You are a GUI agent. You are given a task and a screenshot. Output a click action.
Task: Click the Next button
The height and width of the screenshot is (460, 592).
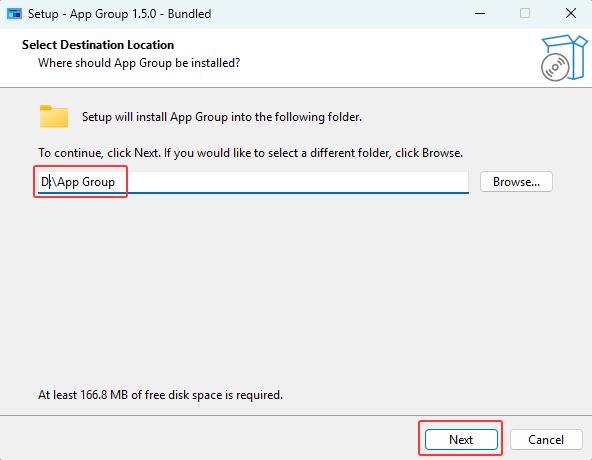tap(461, 439)
